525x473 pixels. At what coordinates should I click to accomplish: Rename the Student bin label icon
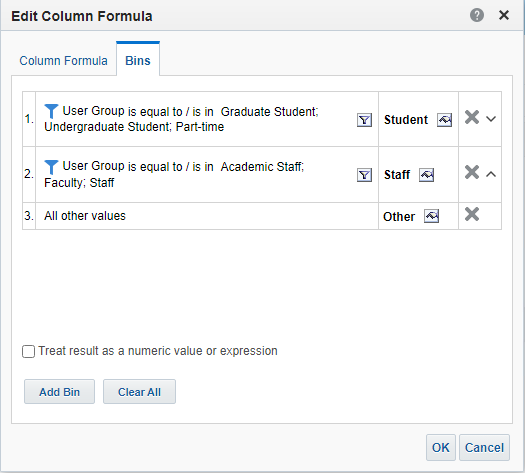445,120
